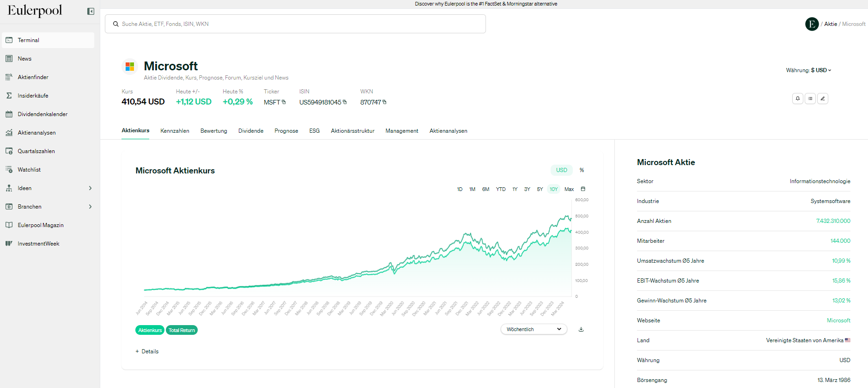Copy the WKN 870747
This screenshot has height=388, width=868.
coord(384,102)
